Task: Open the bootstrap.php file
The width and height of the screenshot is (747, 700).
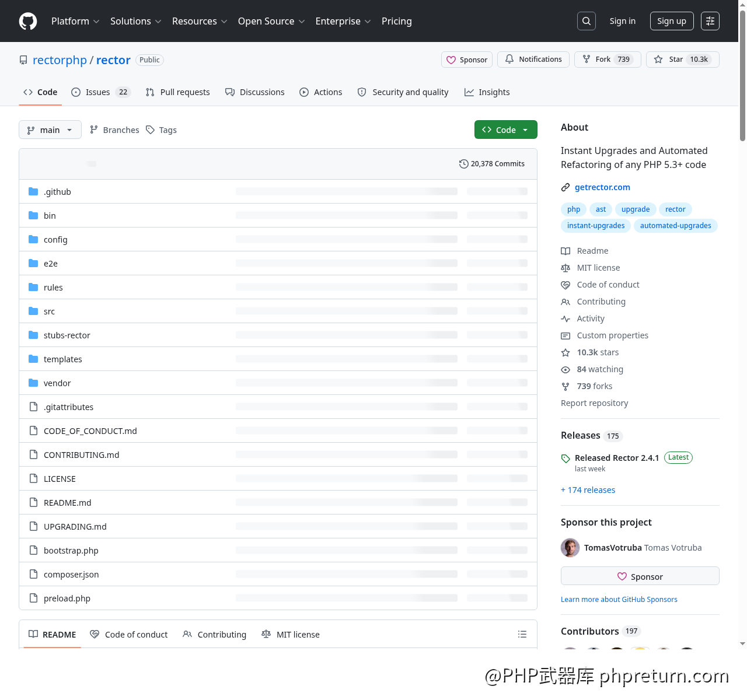Action: point(71,551)
